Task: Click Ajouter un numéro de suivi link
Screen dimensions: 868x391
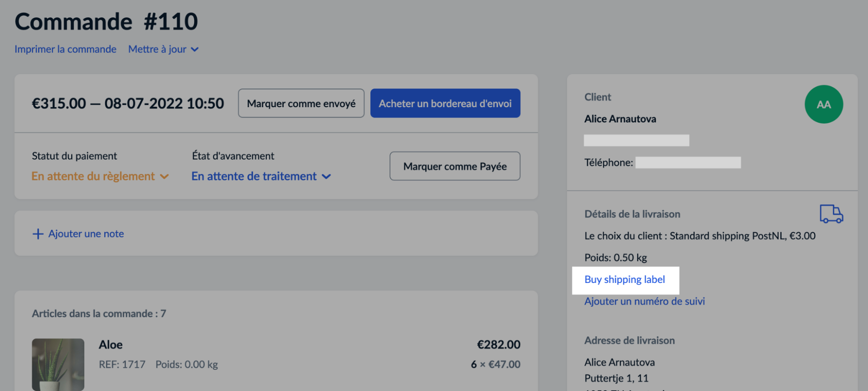Action: tap(644, 301)
